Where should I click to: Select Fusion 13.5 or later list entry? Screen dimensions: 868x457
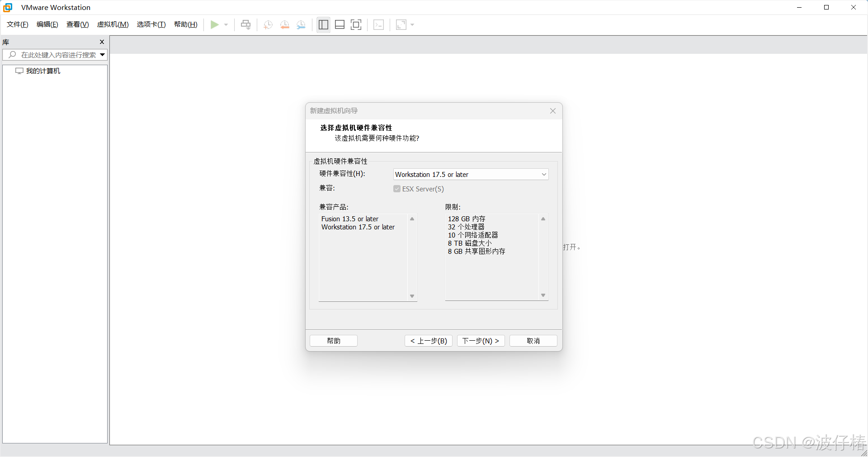pos(350,219)
